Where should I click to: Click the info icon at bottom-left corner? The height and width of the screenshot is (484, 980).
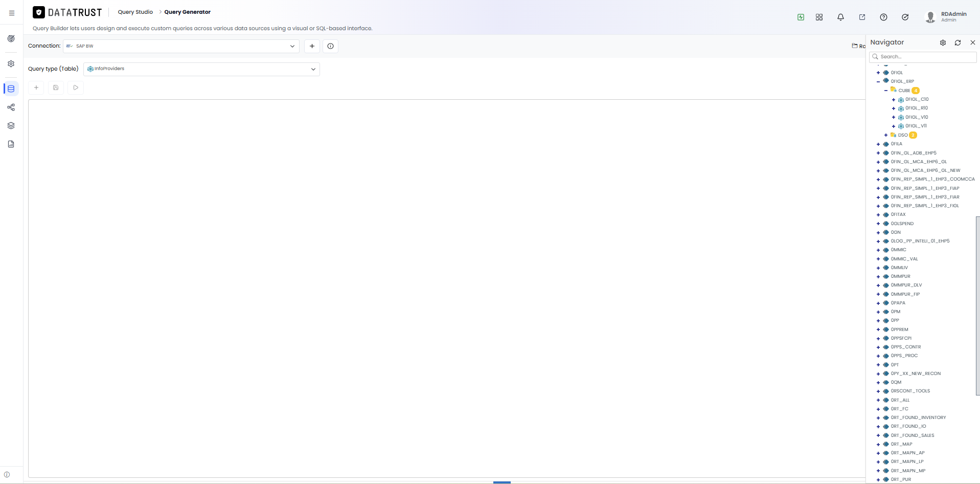7,475
